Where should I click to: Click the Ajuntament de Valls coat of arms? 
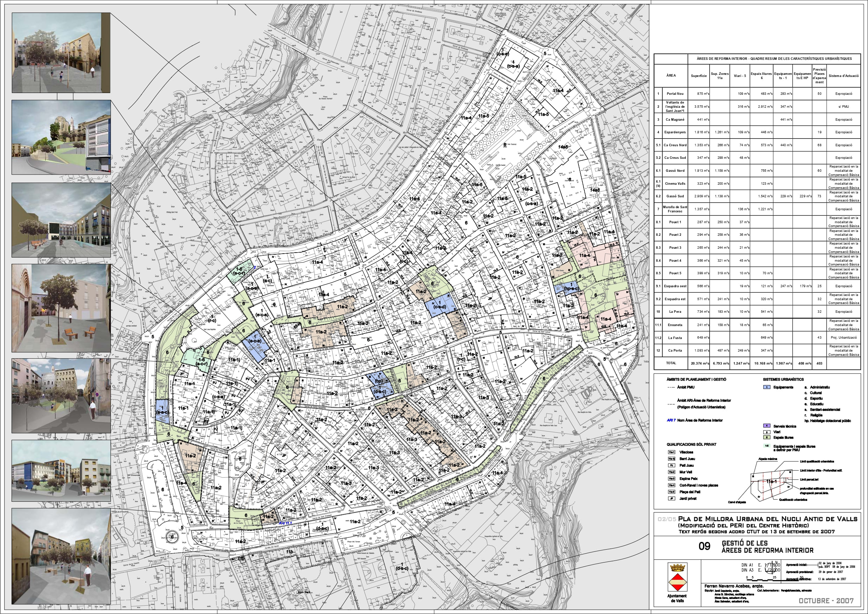(677, 578)
